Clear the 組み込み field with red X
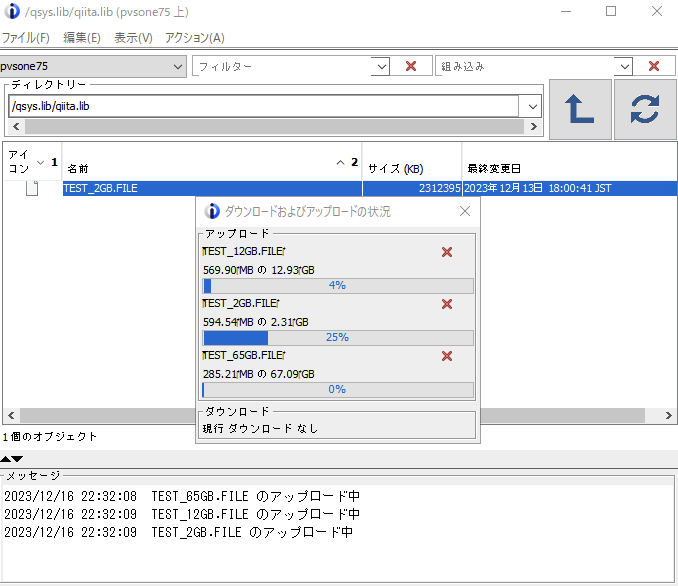This screenshot has height=586, width=678. point(654,66)
